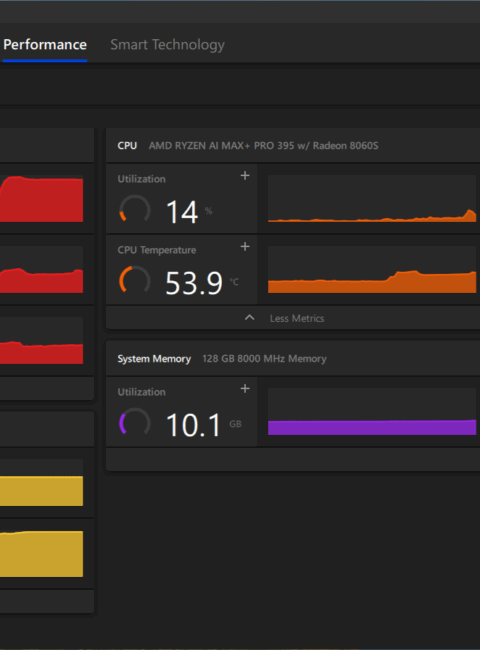Click the plus icon beside CPU Utilization

click(x=245, y=176)
